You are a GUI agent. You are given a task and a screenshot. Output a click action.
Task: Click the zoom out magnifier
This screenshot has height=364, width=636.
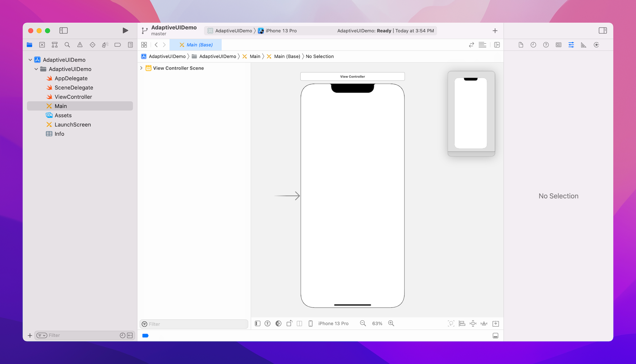click(363, 323)
